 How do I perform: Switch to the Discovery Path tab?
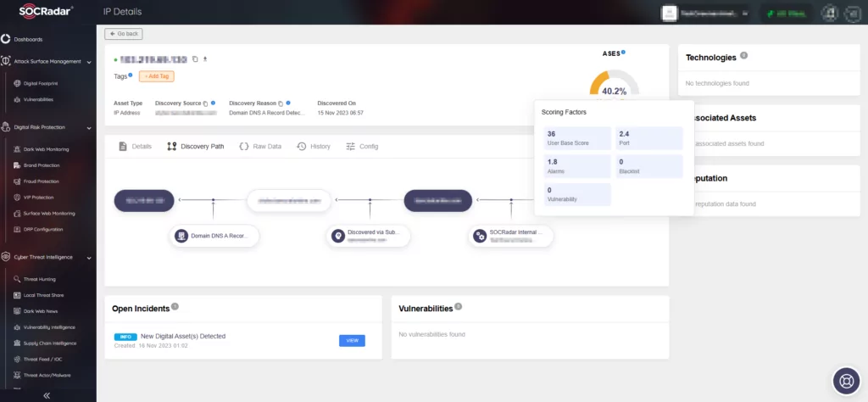pyautogui.click(x=196, y=147)
